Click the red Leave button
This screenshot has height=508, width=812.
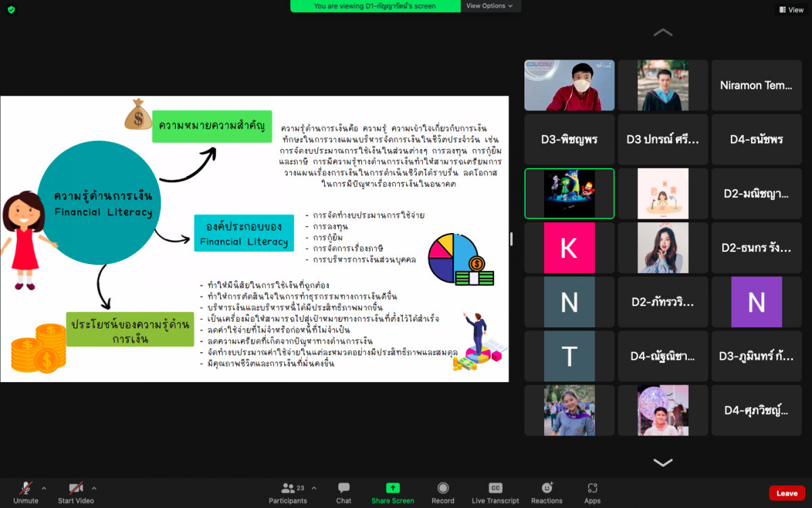786,493
